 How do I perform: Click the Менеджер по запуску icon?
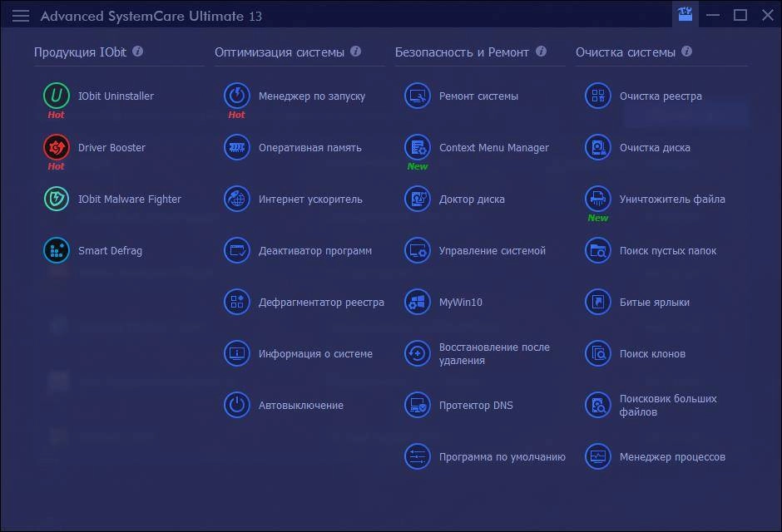(x=237, y=96)
